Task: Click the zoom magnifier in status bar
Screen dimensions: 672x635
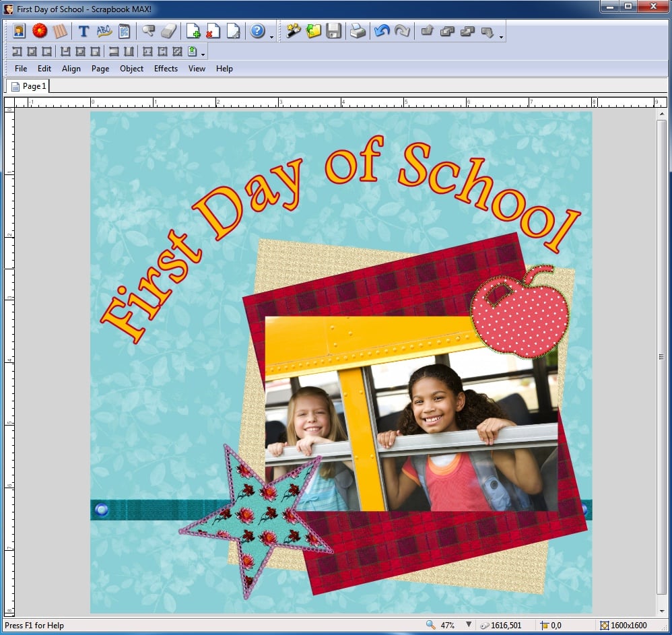Action: coord(431,625)
